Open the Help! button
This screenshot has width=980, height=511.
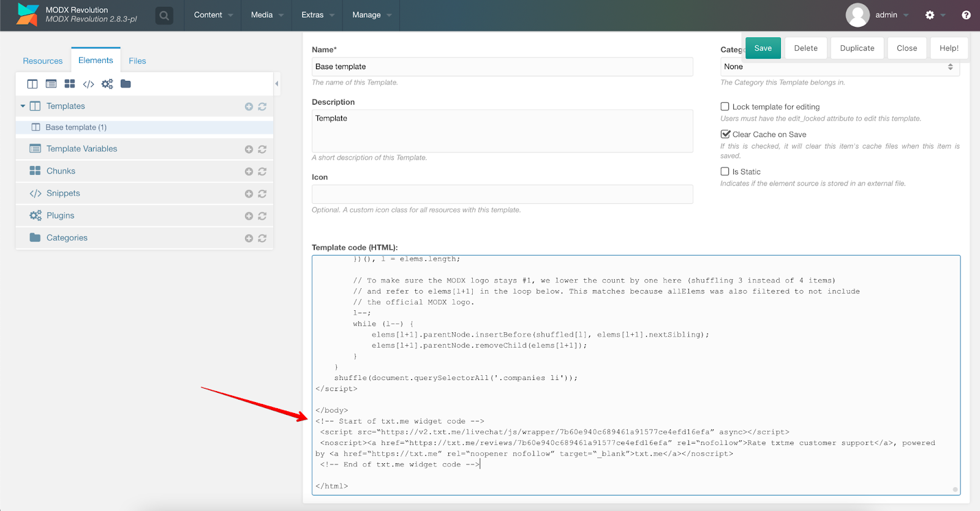click(949, 48)
